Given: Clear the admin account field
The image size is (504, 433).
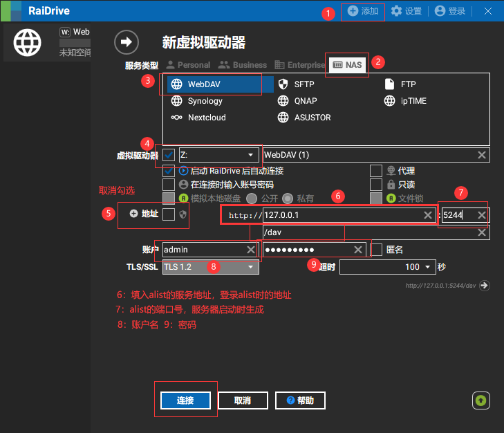Looking at the screenshot, I should pyautogui.click(x=251, y=250).
